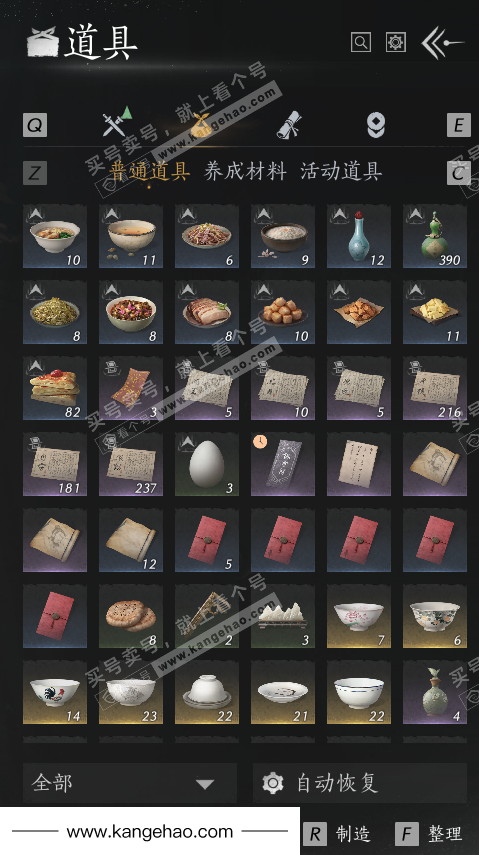The width and height of the screenshot is (479, 855).
Task: Open the gear settings icon at top
Action: click(x=396, y=42)
